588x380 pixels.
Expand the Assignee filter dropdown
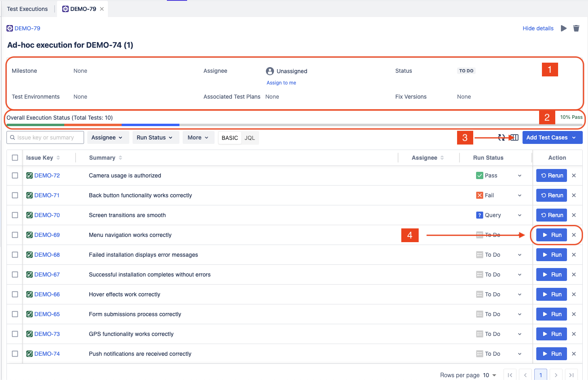[107, 137]
